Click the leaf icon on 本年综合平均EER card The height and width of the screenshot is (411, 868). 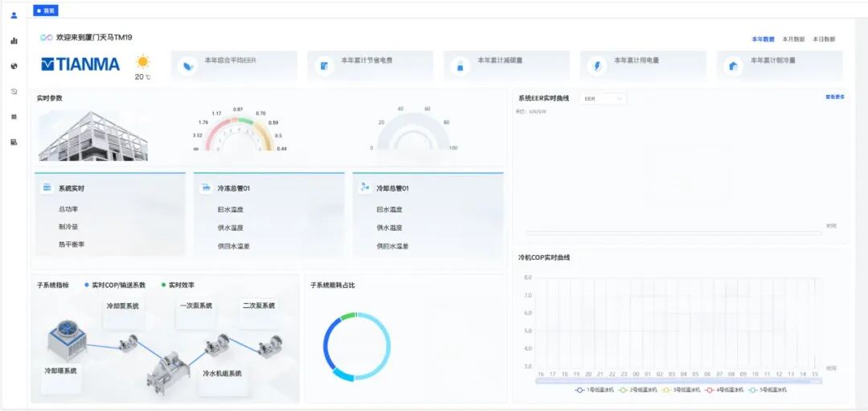[187, 66]
